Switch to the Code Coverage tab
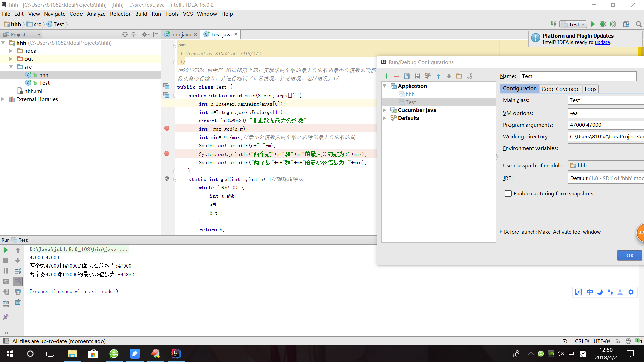 [560, 89]
